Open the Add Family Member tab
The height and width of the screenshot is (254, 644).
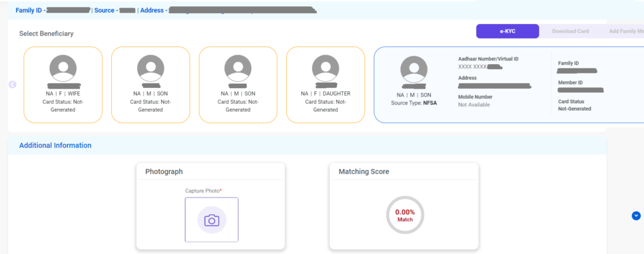pyautogui.click(x=625, y=31)
